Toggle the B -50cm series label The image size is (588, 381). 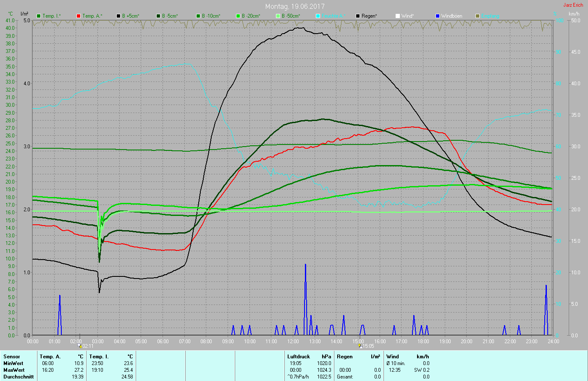coord(291,16)
